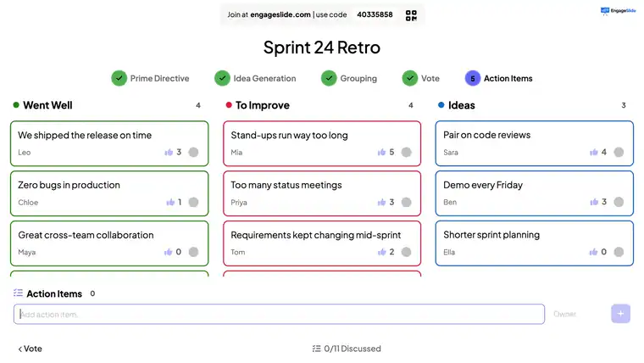Mark 'Zero bugs in production' as discussed
Viewport: 644px width, 363px height.
pyautogui.click(x=193, y=202)
